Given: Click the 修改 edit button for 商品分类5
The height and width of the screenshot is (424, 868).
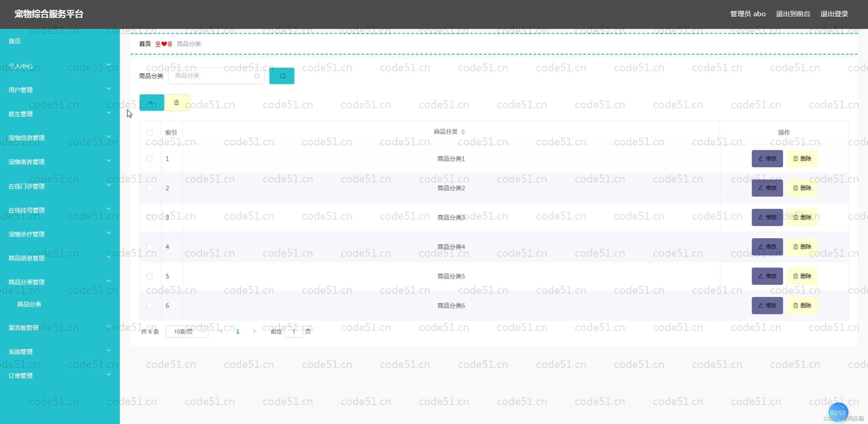Looking at the screenshot, I should click(x=767, y=276).
